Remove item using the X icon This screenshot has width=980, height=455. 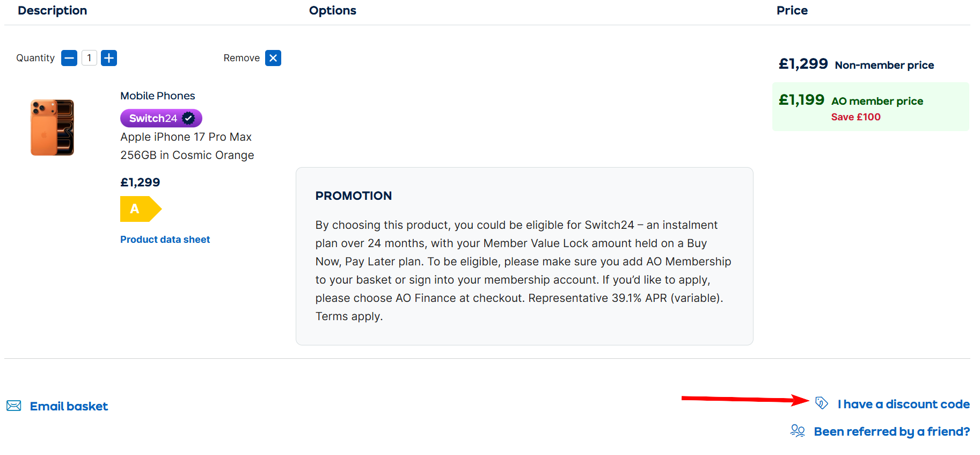(273, 58)
